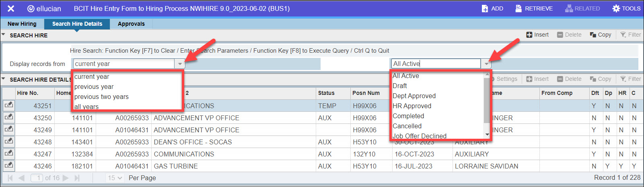Open the Approvals tab
This screenshot has width=644, height=187.
pyautogui.click(x=131, y=24)
